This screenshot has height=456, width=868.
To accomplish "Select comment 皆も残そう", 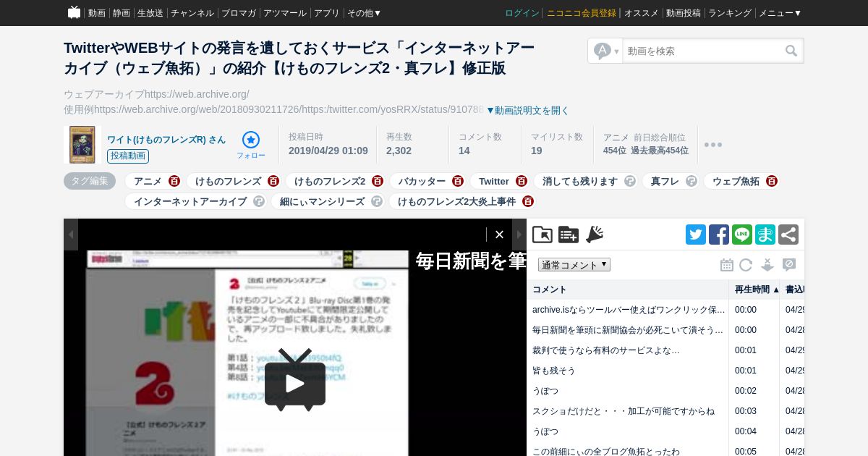I will (554, 371).
